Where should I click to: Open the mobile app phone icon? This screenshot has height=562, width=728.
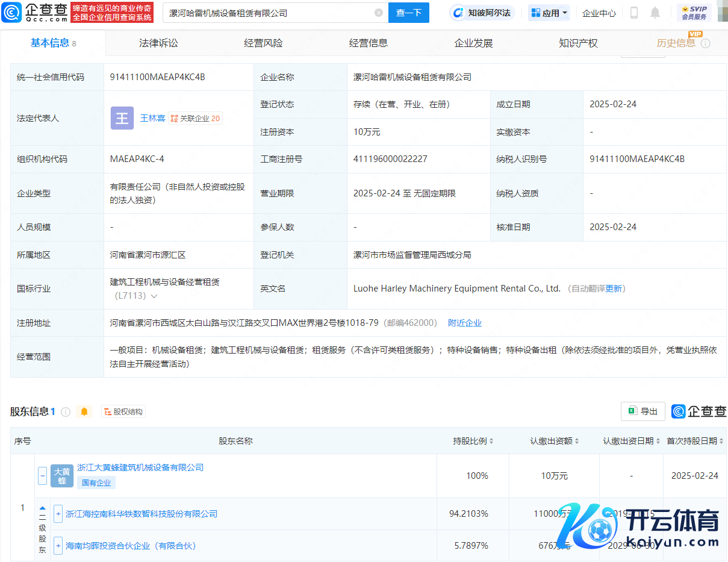pos(634,13)
